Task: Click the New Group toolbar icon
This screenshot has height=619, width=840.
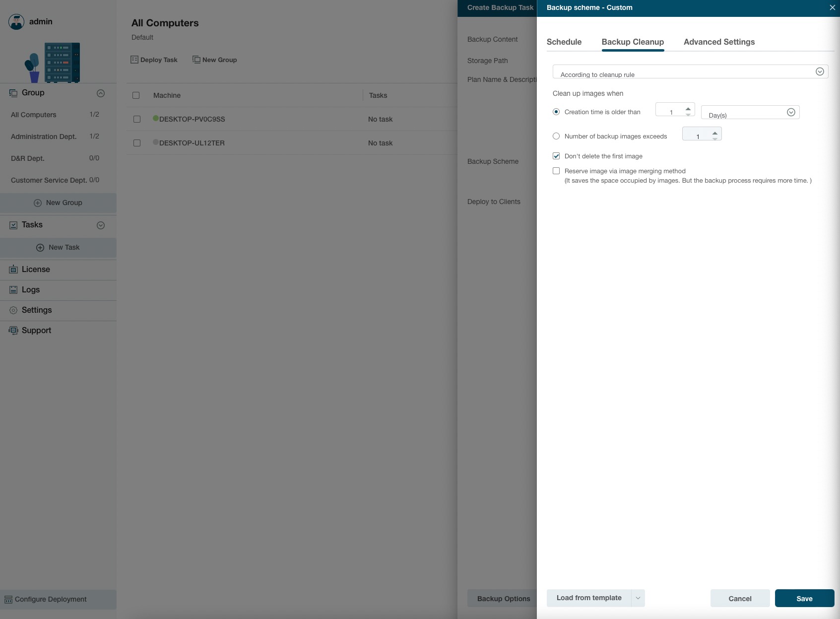Action: 196,60
